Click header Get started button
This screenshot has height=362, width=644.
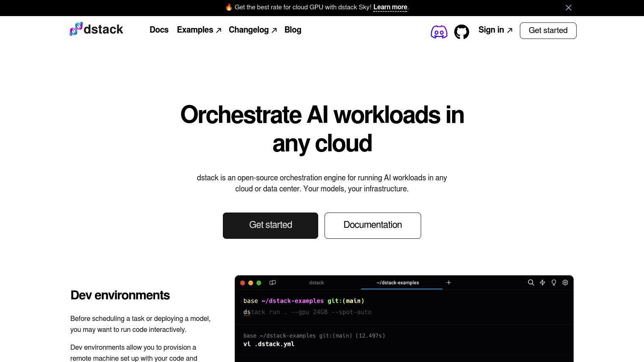tap(548, 30)
